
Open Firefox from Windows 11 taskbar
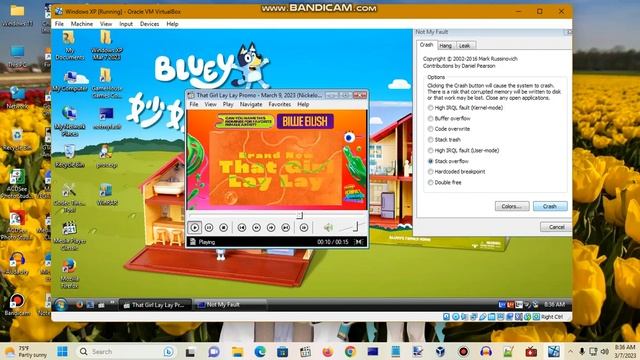point(327,351)
